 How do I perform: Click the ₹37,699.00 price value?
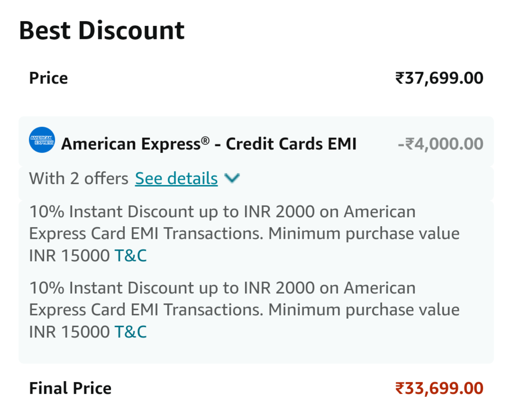tap(439, 78)
